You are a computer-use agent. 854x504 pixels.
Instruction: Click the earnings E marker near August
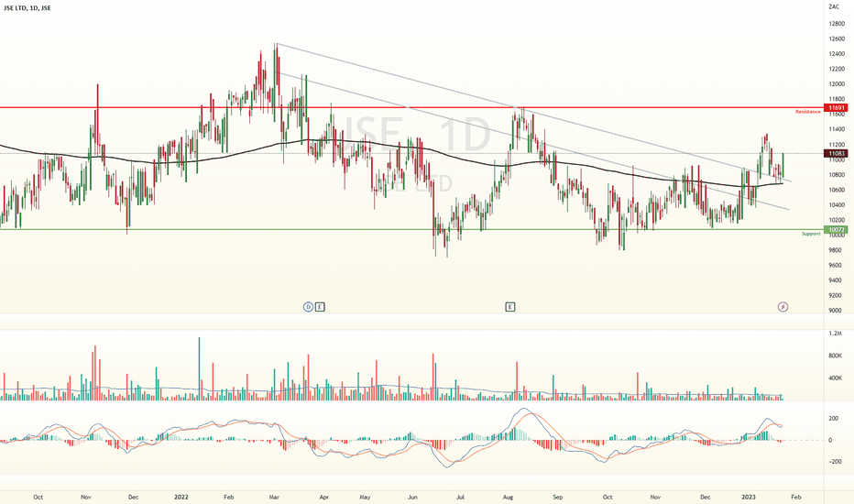click(x=509, y=307)
